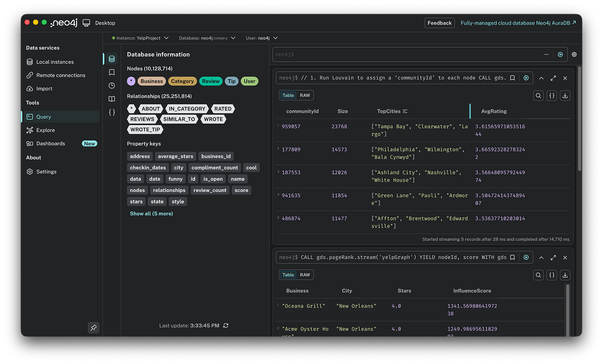Close the Louvain result frame
Screen dimensions: 603x364
[565, 78]
